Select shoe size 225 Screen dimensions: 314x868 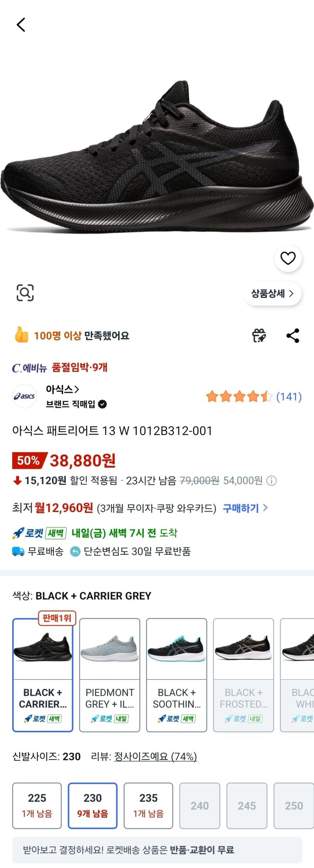[x=37, y=806]
